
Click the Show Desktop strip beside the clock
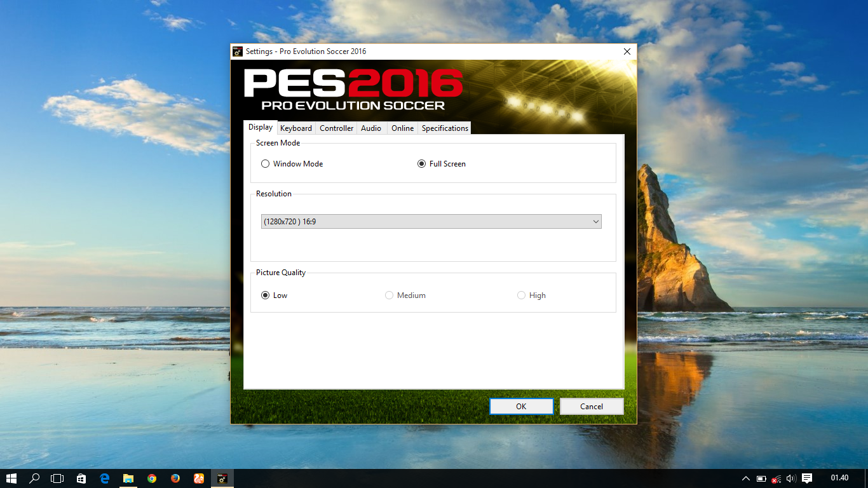point(866,478)
